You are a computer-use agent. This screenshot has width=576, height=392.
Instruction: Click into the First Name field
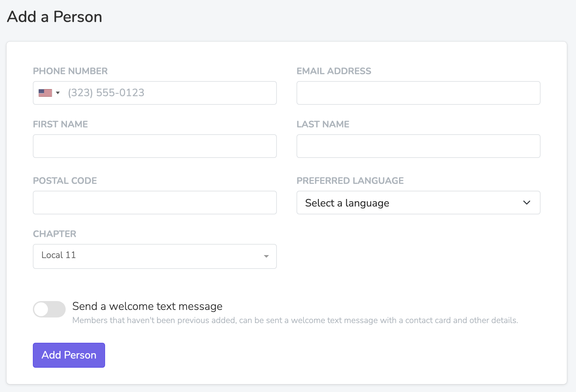pyautogui.click(x=155, y=146)
